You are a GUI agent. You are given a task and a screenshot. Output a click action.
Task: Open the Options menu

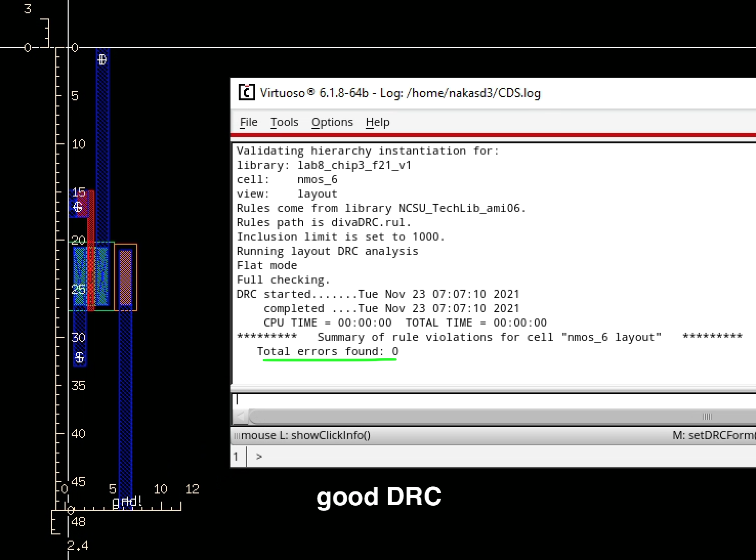click(x=332, y=122)
